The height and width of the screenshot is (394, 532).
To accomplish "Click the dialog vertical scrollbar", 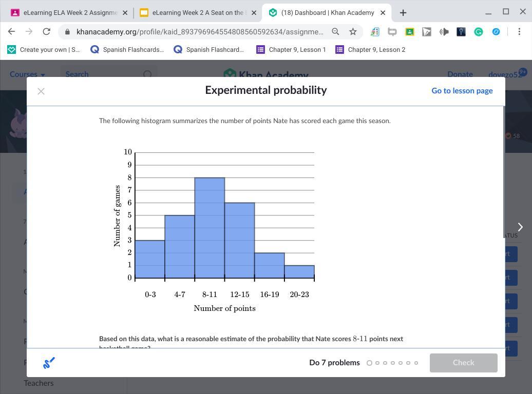I will click(x=504, y=171).
